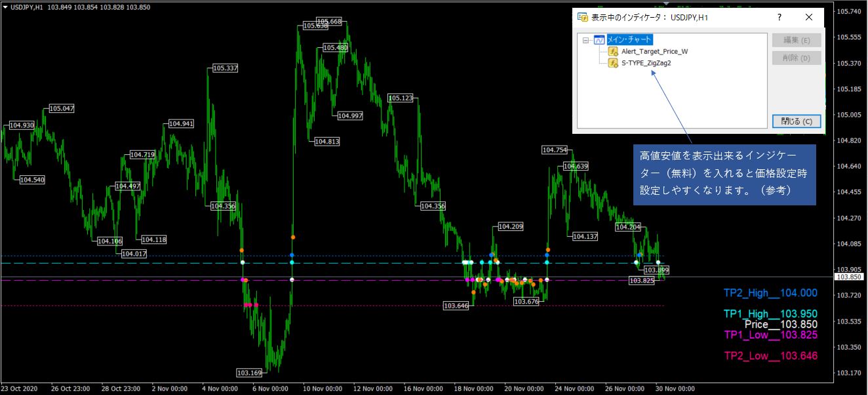Collapse the メイン・チャート tree node
The image size is (868, 395).
586,40
